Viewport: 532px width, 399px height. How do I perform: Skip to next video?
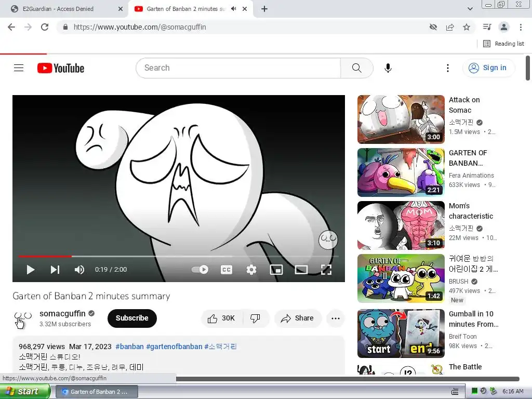coord(55,270)
